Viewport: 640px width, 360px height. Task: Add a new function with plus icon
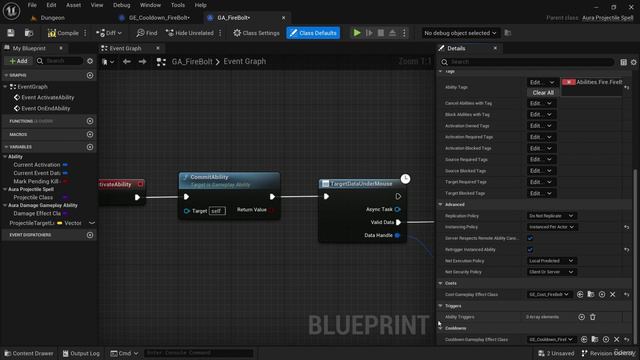point(90,121)
